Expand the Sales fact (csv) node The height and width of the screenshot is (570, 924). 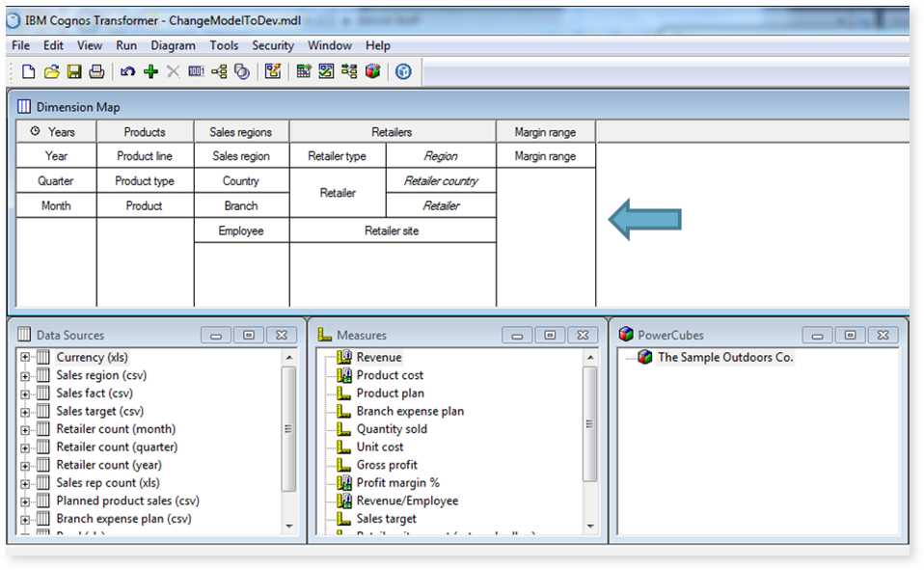click(x=25, y=394)
